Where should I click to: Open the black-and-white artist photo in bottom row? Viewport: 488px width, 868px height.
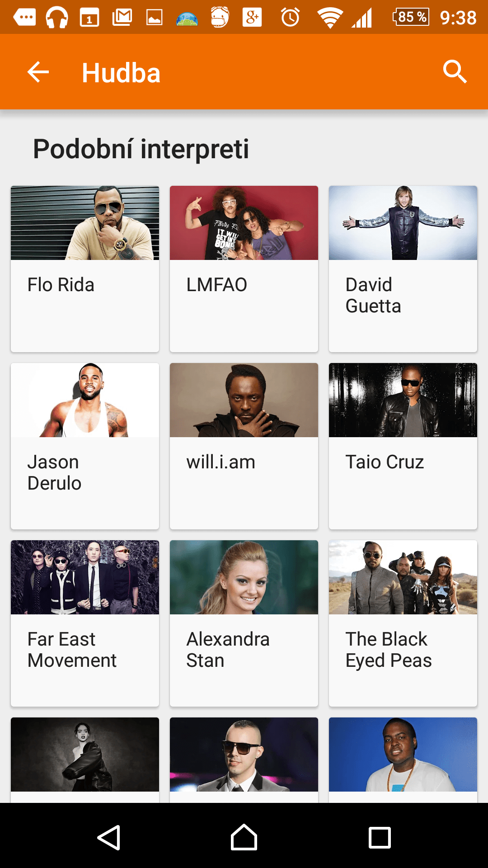[x=85, y=755]
